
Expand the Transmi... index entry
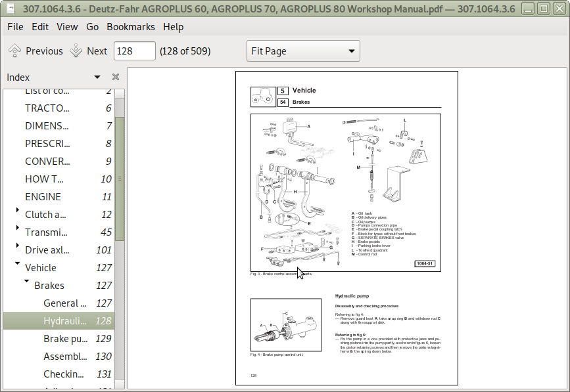click(x=17, y=228)
